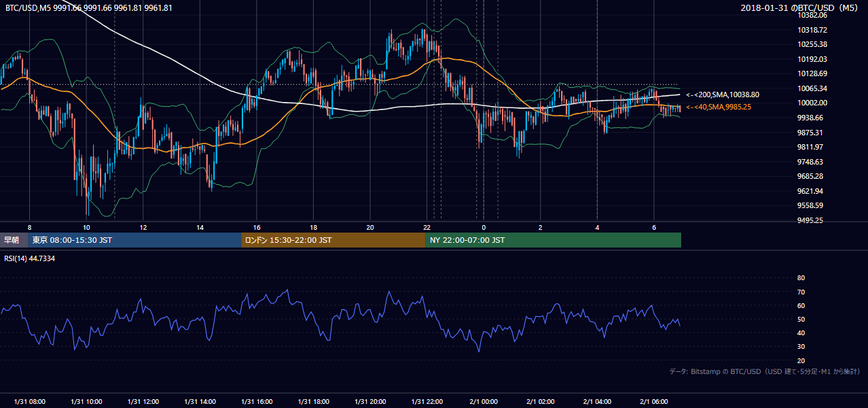The height and width of the screenshot is (408, 868).
Task: Click the 2/1 00:00 date label
Action: [x=484, y=402]
